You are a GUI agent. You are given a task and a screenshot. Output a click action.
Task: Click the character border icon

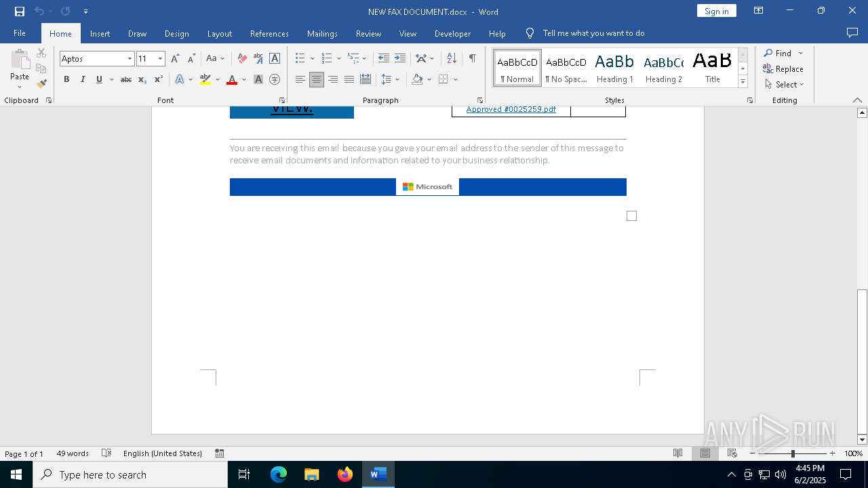point(275,59)
